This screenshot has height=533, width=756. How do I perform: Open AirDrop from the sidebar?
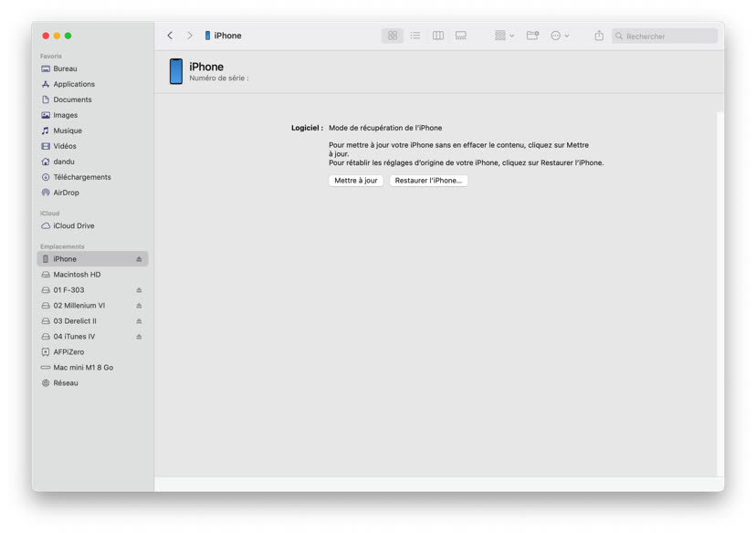(x=64, y=192)
